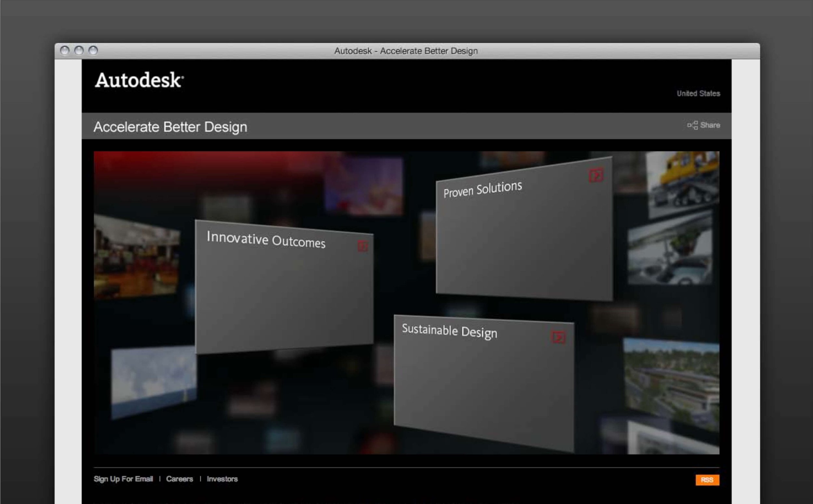Select the United States region link
Viewport: 813px width, 504px height.
pyautogui.click(x=698, y=94)
